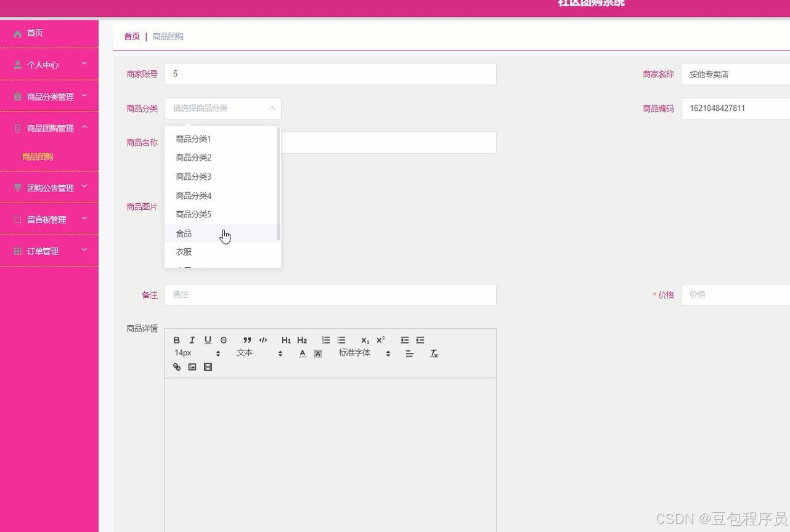The image size is (790, 532).
Task: Focus the 商家名称 input field
Action: 735,74
